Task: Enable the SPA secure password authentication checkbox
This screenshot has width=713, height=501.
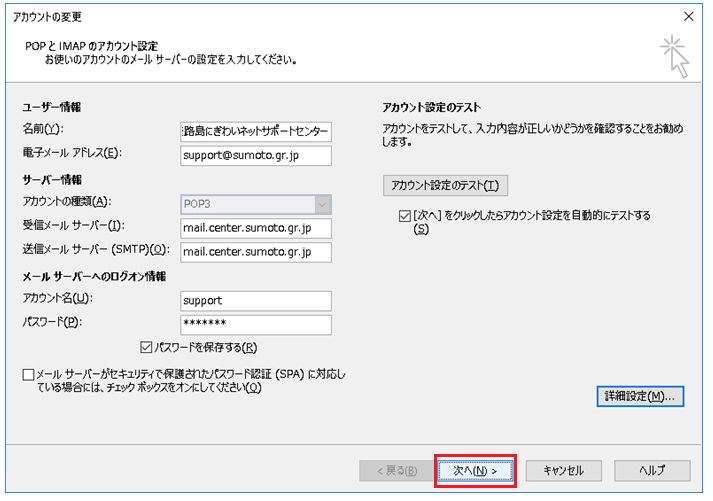Action: (28, 375)
